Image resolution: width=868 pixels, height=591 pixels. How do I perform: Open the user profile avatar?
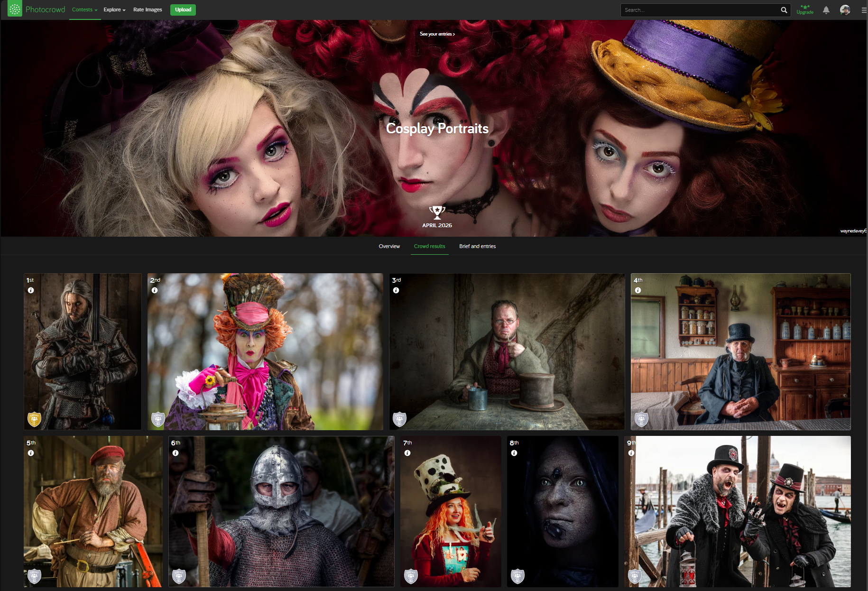(x=845, y=10)
